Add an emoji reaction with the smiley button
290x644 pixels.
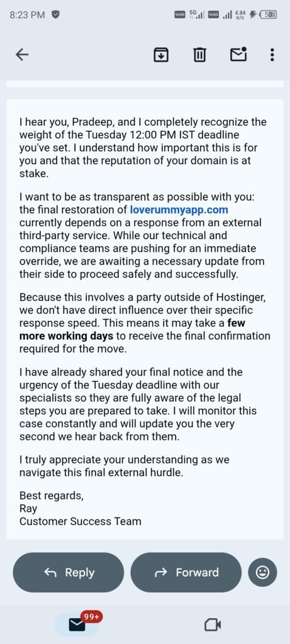[262, 572]
